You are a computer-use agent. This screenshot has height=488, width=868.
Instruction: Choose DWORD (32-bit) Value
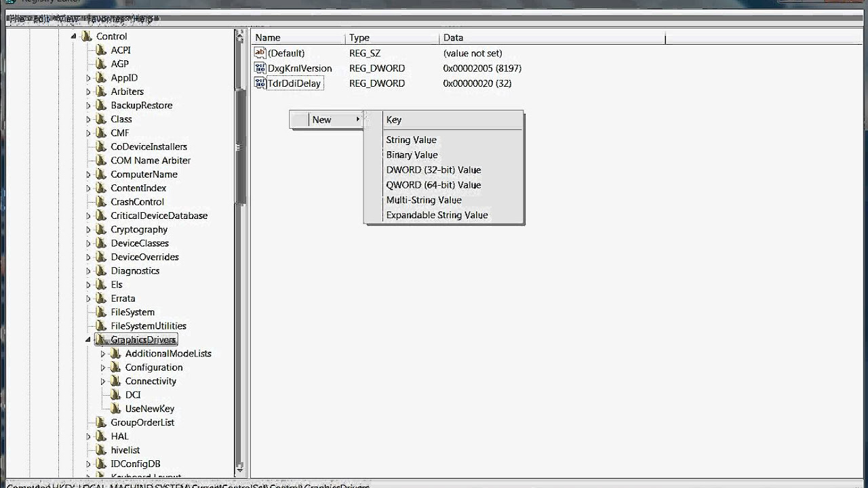point(444,169)
